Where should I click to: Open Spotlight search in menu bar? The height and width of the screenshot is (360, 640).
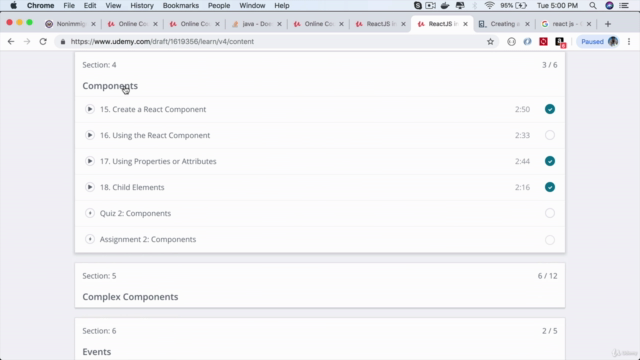point(593,6)
